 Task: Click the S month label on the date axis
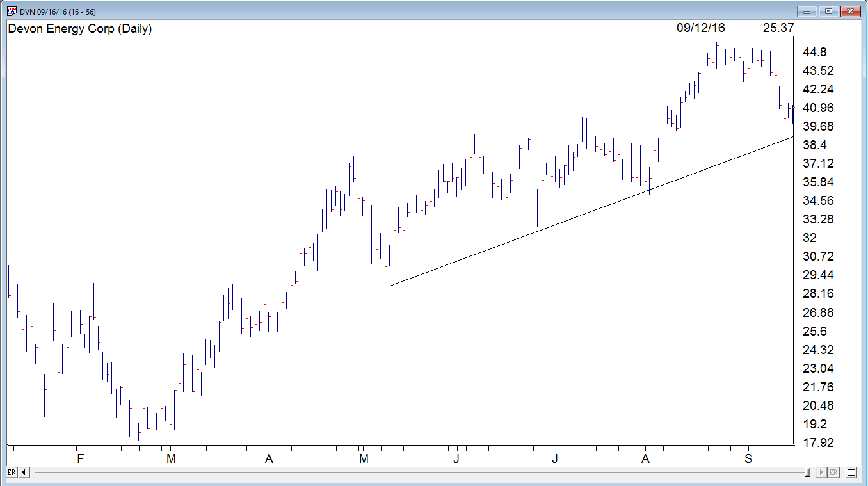748,458
